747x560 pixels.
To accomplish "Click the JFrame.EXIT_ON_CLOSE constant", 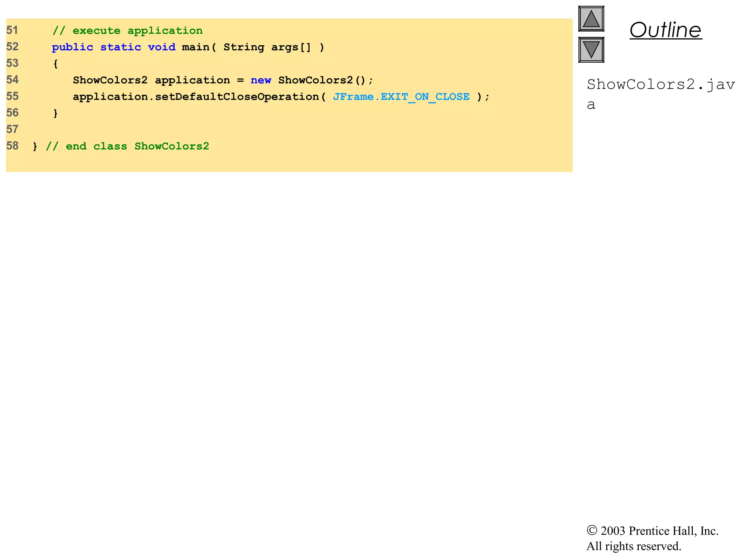I will pyautogui.click(x=401, y=97).
